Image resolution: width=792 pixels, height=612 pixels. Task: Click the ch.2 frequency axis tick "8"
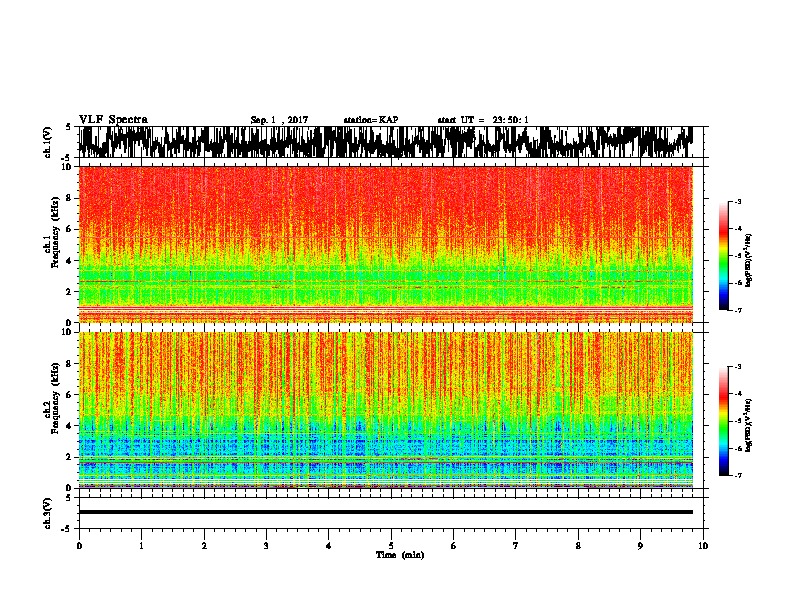tap(69, 364)
